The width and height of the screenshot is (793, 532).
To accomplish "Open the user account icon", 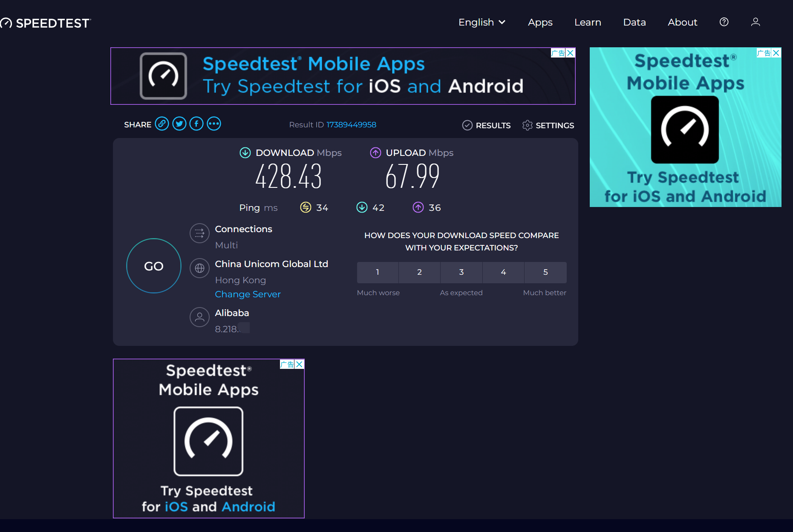I will 756,22.
